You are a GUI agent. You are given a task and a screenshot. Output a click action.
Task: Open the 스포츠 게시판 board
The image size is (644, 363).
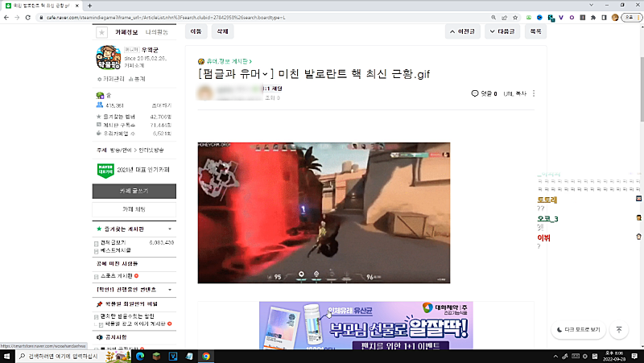[117, 276]
